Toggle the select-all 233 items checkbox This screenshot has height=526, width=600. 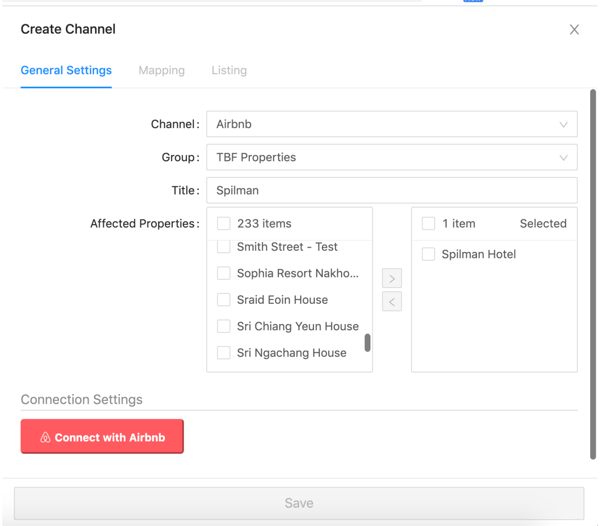pos(223,223)
